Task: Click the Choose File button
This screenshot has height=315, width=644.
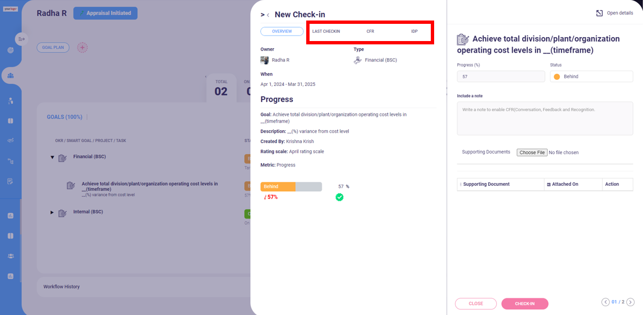Action: point(532,152)
